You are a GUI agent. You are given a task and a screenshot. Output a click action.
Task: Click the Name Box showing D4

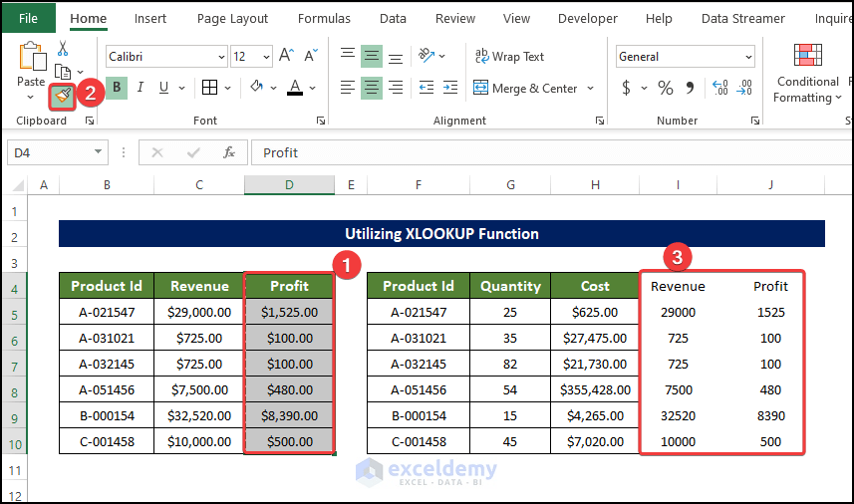coord(57,153)
